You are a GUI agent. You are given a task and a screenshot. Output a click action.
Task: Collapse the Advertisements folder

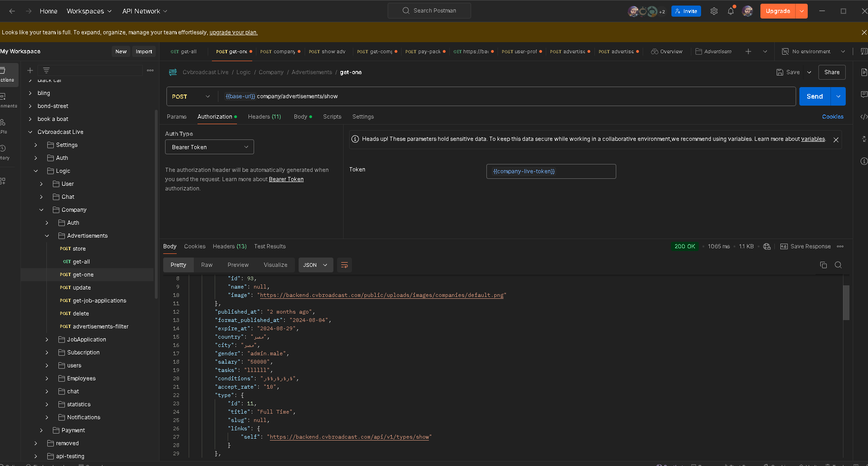[47, 236]
